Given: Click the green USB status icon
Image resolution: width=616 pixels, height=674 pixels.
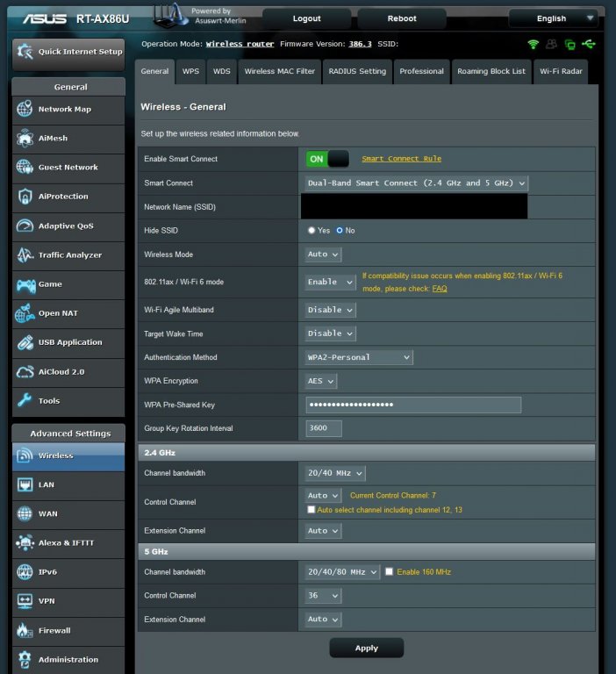Looking at the screenshot, I should pos(589,44).
